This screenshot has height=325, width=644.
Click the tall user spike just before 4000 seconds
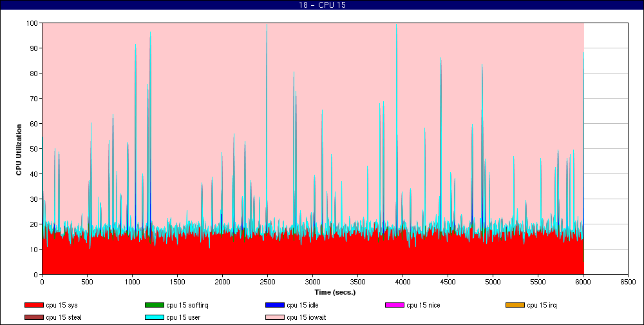click(x=396, y=26)
